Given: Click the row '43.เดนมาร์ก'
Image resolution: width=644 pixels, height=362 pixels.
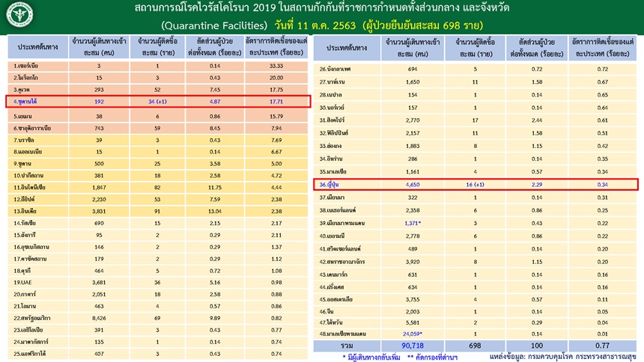Looking at the screenshot, I should tap(475, 274).
